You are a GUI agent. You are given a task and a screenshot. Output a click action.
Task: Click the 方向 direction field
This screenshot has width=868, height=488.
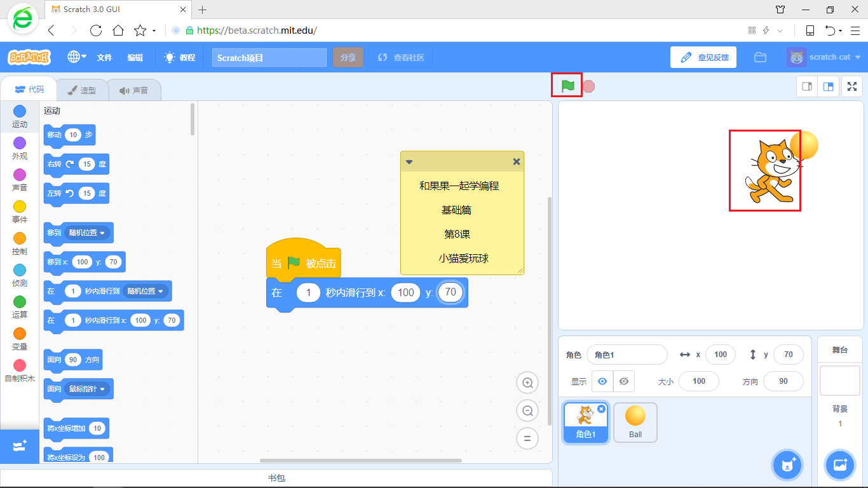click(783, 381)
